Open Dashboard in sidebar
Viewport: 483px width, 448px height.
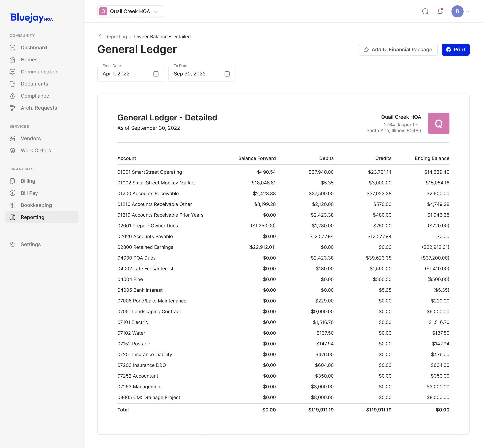pyautogui.click(x=42, y=47)
